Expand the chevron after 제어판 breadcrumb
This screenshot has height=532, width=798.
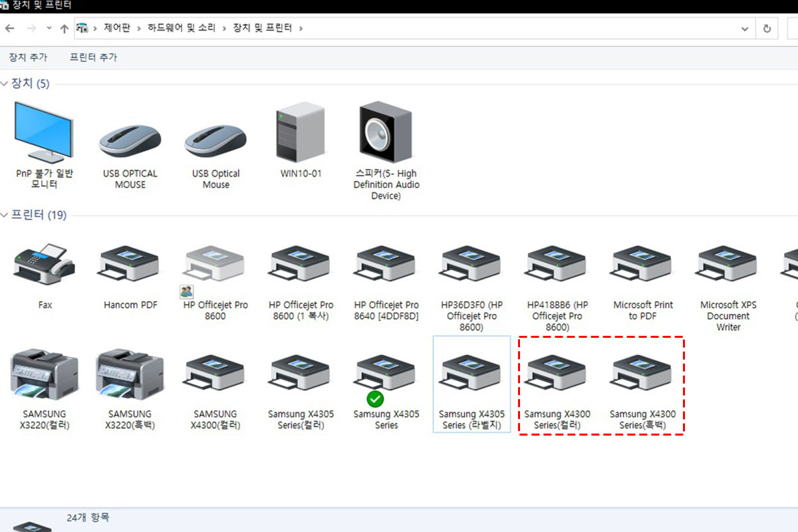pos(140,29)
